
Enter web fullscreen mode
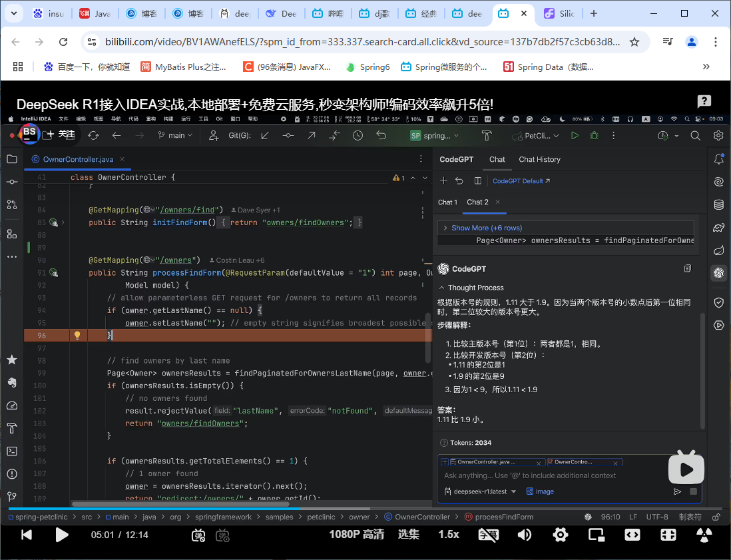[668, 534]
